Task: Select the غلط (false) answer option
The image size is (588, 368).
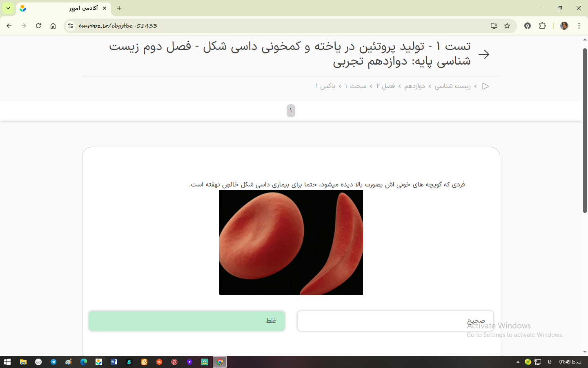Action: (187, 321)
